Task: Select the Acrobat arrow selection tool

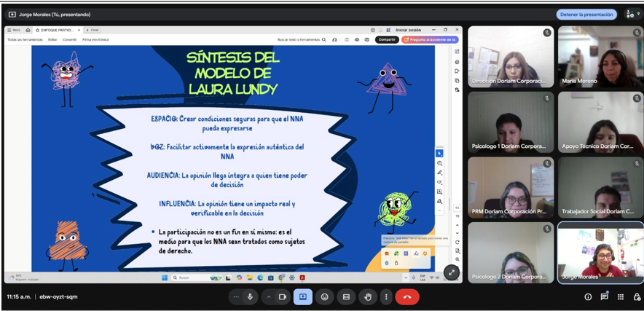Action: [x=439, y=153]
